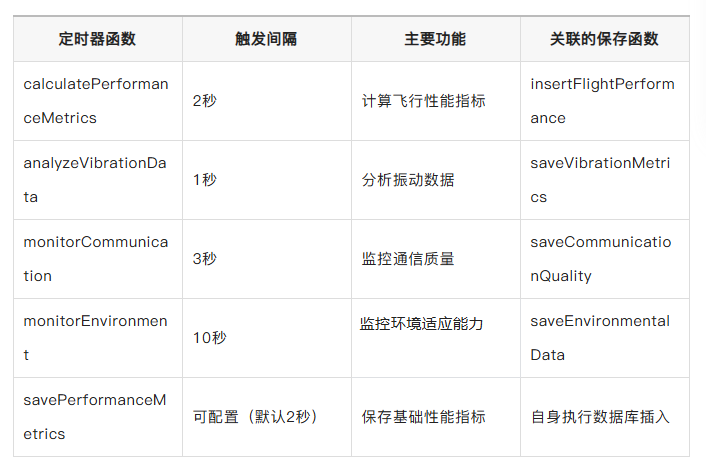The height and width of the screenshot is (474, 706).
Task: Select the monitorCommunication function name
Action: coord(96,259)
